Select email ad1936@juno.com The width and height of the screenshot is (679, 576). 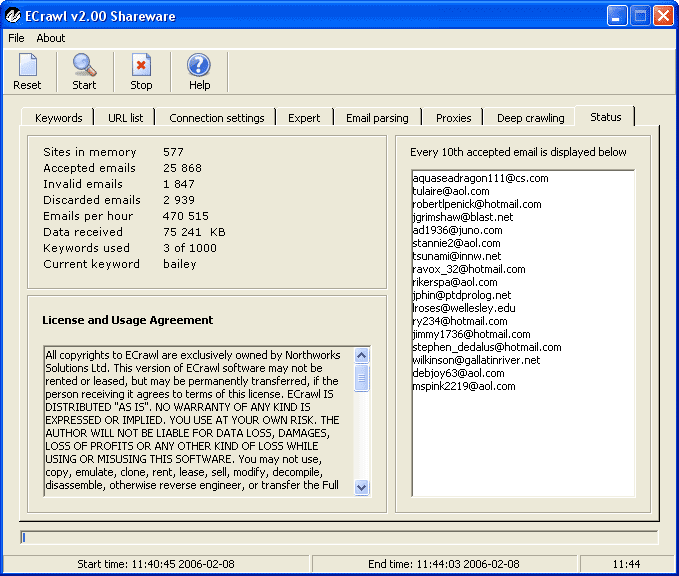pyautogui.click(x=457, y=230)
